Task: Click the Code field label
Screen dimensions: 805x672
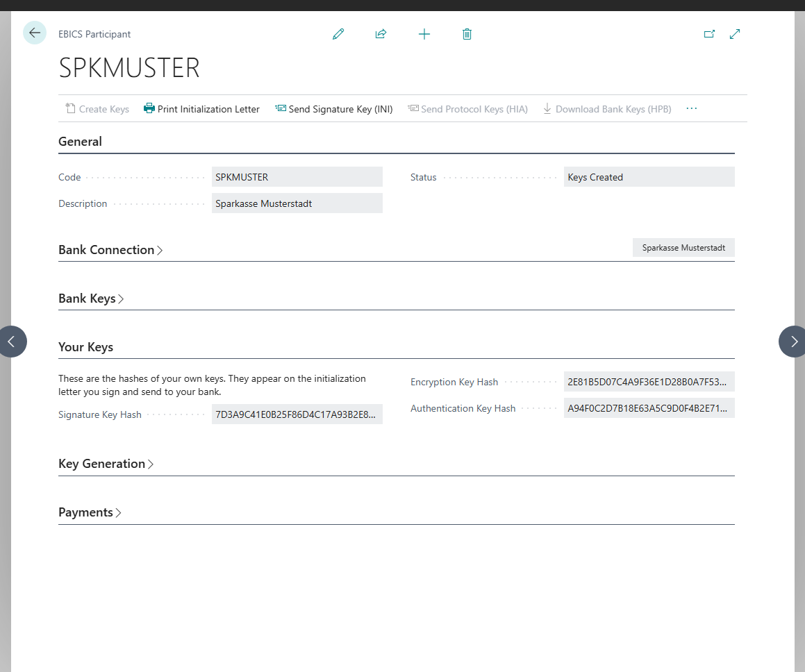Action: (69, 177)
